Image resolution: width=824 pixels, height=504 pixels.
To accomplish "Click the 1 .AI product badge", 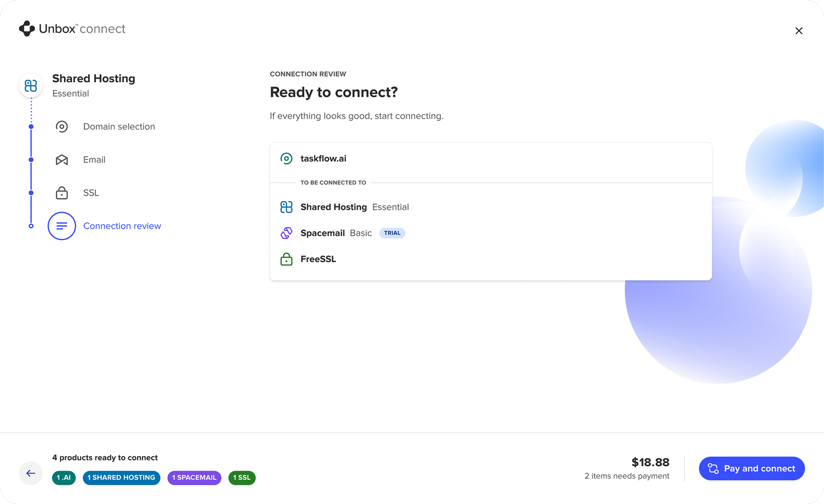I will pyautogui.click(x=64, y=477).
